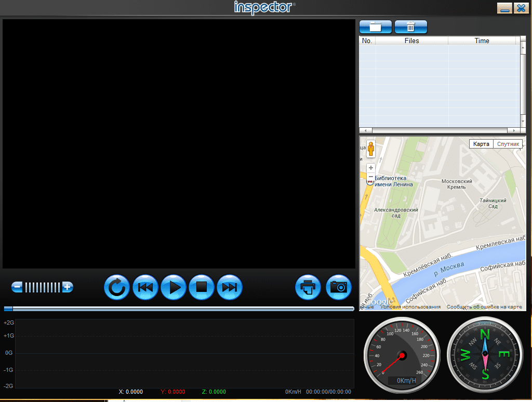Click file list horizontal scroll left arrow
Image resolution: width=532 pixels, height=402 pixels.
pos(365,130)
